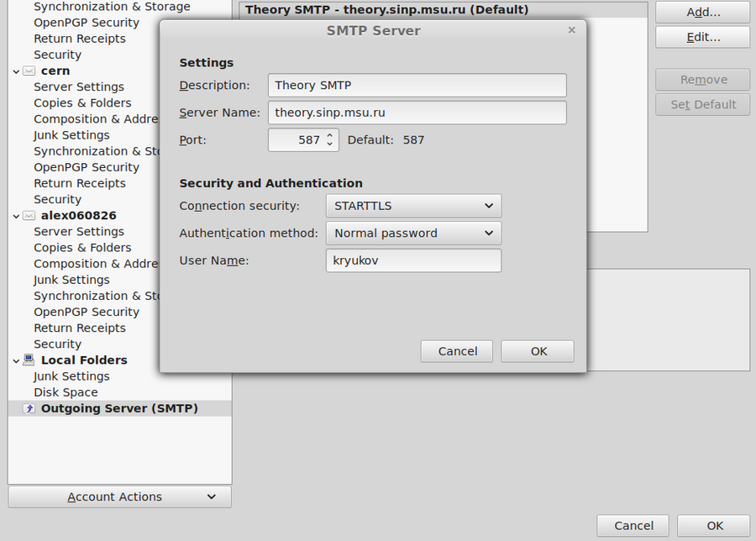Image resolution: width=756 pixels, height=541 pixels.
Task: Open the Connection security dropdown
Action: (412, 206)
